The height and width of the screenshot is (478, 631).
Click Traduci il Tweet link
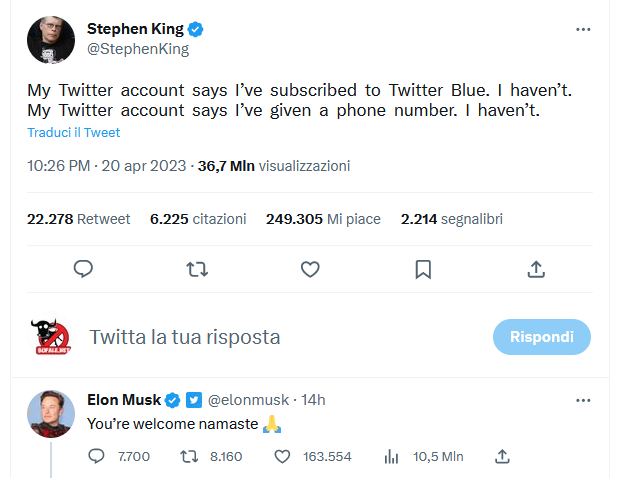point(73,133)
